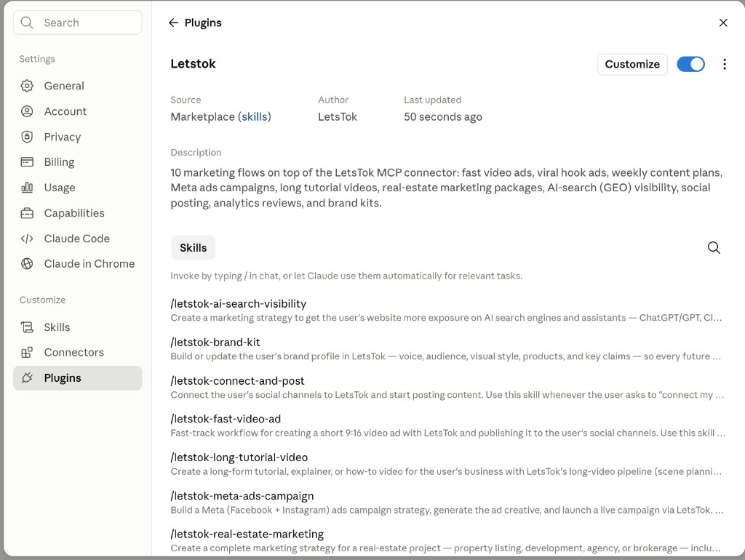Click the Usage bar chart icon
Screen dimensions: 745x560
pos(27,188)
